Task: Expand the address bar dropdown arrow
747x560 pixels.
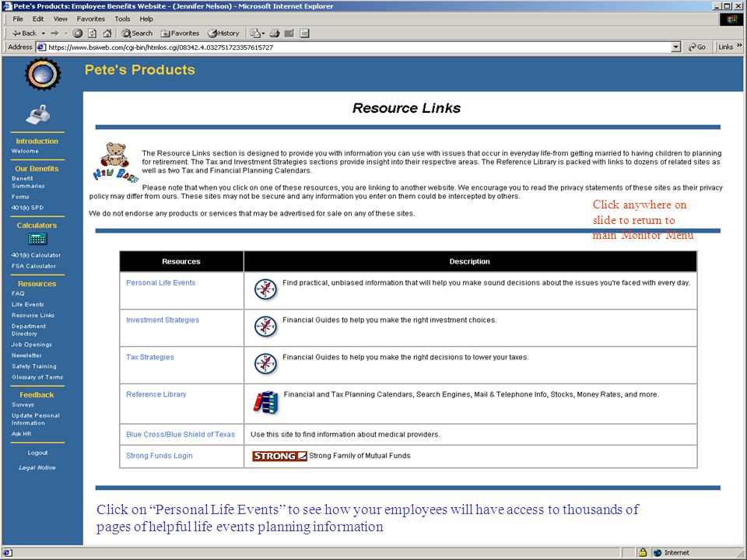Action: point(675,47)
